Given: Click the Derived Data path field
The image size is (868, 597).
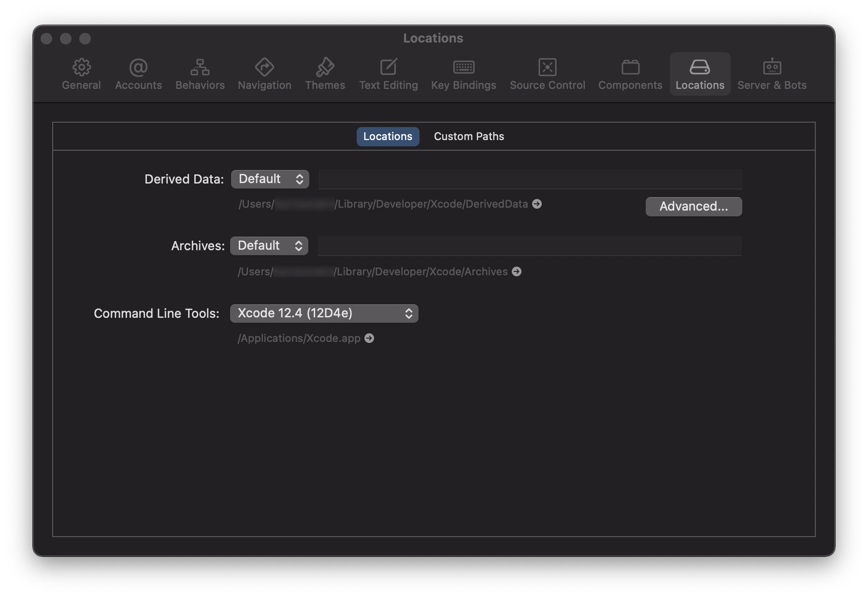Looking at the screenshot, I should [x=530, y=179].
